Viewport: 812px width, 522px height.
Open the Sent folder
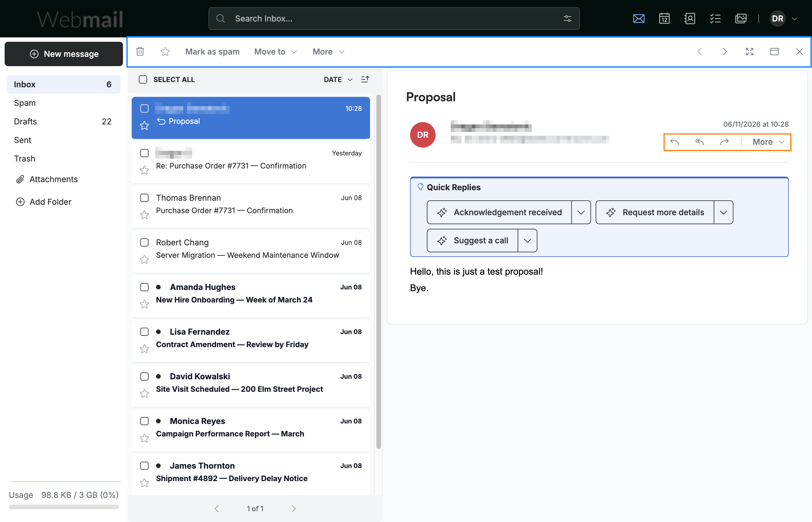pos(64,140)
